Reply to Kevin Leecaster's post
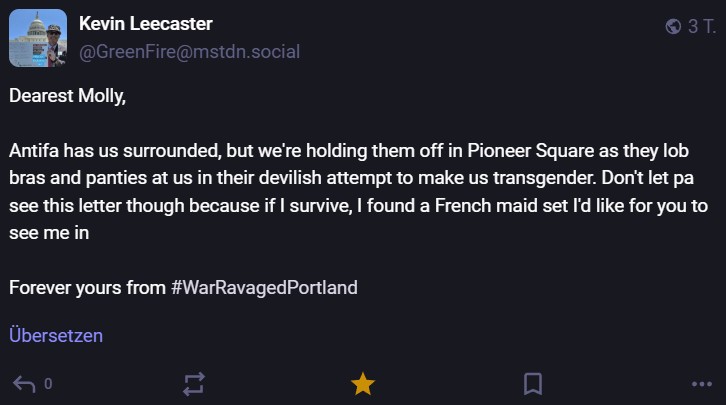Image resolution: width=726 pixels, height=405 pixels. point(23,383)
